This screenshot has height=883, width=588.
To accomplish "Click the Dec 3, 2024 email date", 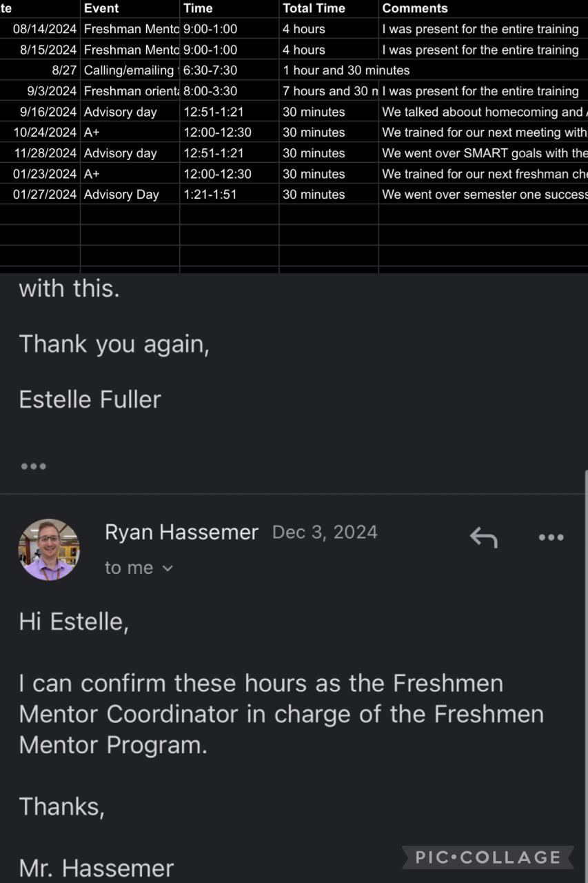I will click(x=325, y=532).
